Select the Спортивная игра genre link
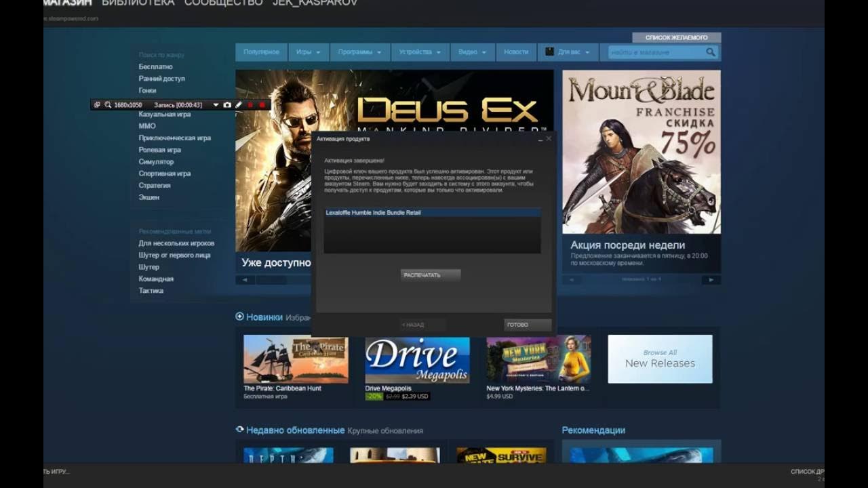 tap(164, 174)
